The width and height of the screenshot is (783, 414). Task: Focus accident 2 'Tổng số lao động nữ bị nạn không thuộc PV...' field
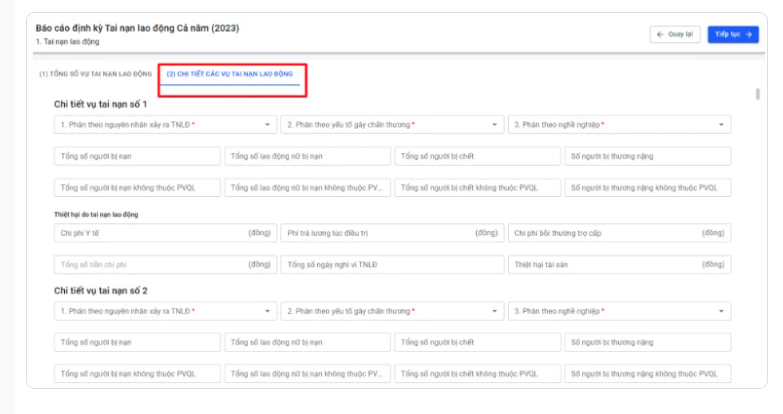coord(307,374)
